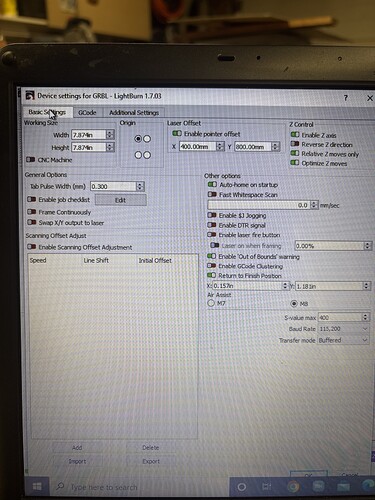This screenshot has width=375, height=500.
Task: Click the Edit button for job checklist
Action: pos(121,200)
